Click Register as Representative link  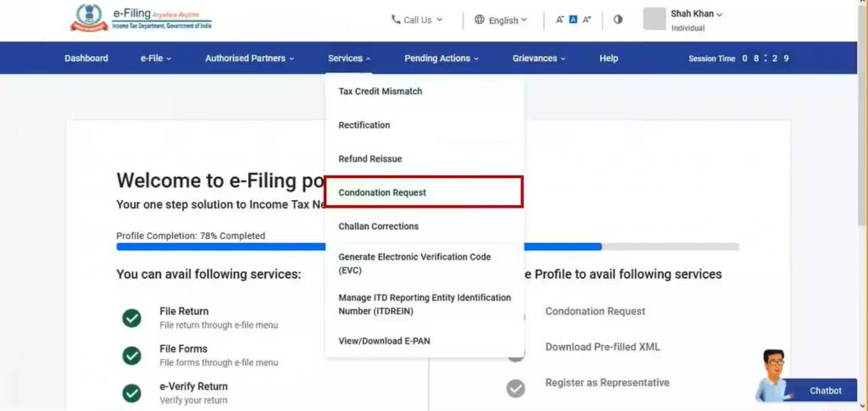[607, 383]
